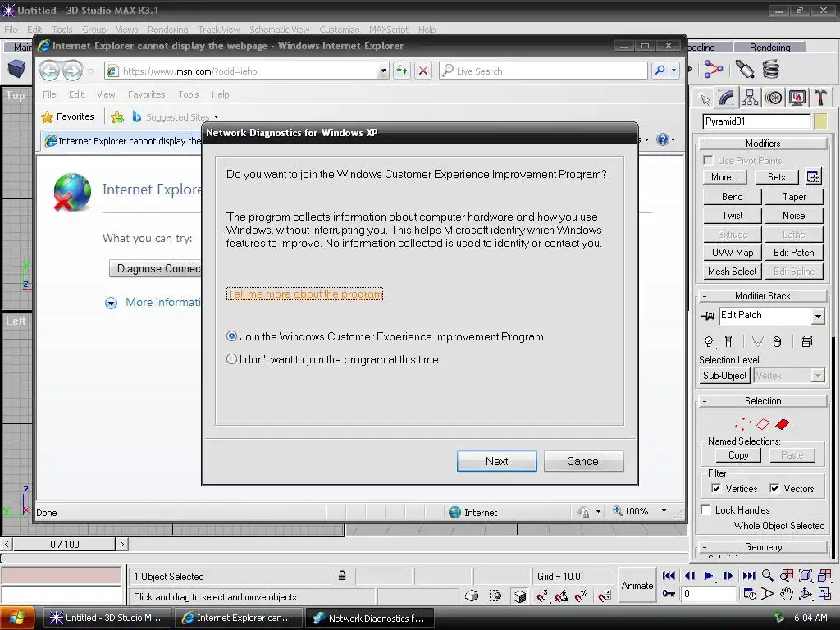The width and height of the screenshot is (840, 630).
Task: Click Min/Max Toggle viewport icon
Action: (824, 594)
